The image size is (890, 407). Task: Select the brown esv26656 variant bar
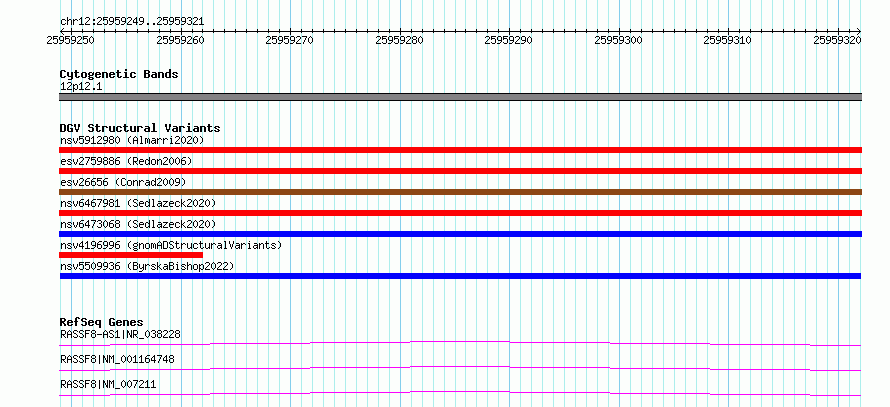460,192
